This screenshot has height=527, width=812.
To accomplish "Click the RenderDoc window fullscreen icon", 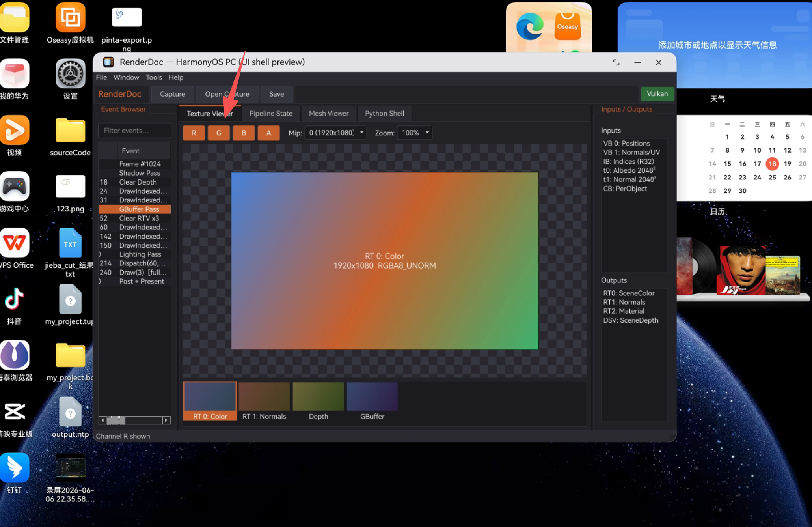I will [616, 62].
